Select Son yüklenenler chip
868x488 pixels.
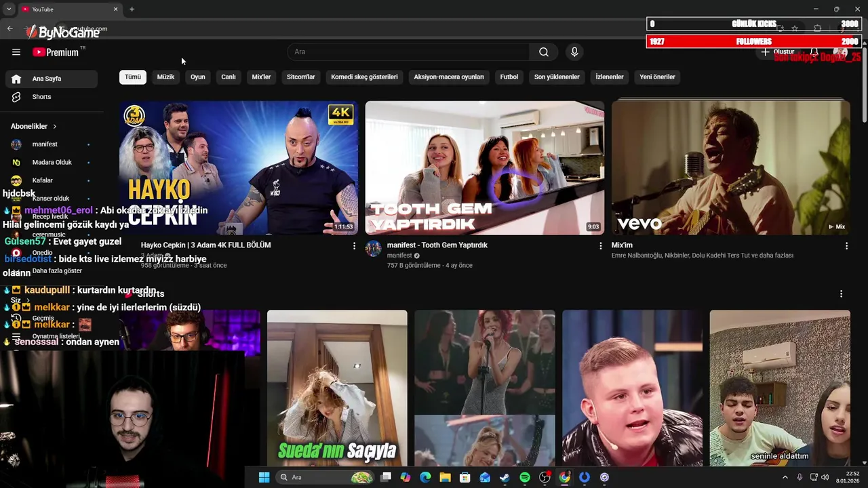click(557, 77)
